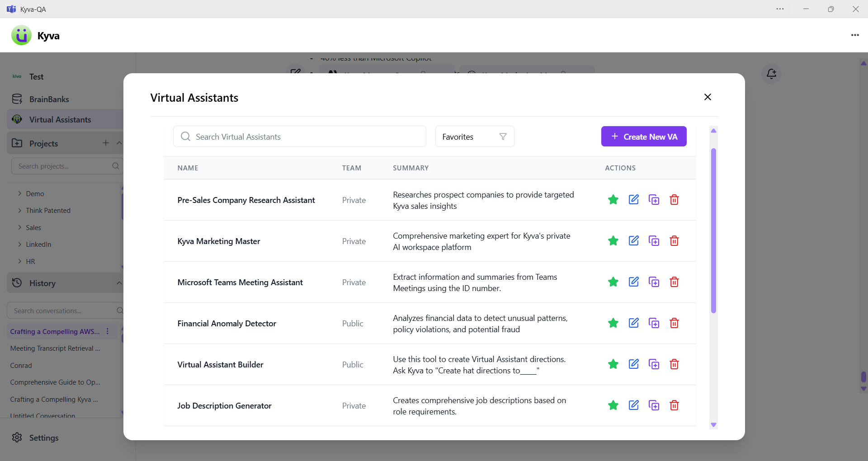Image resolution: width=868 pixels, height=461 pixels.
Task: Expand the Demo project
Action: (35, 194)
